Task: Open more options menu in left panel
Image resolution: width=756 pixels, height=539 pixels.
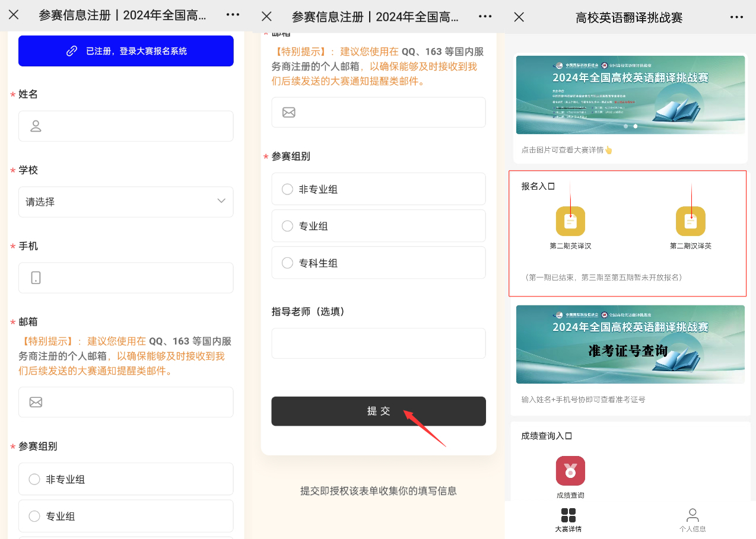Action: pyautogui.click(x=233, y=15)
